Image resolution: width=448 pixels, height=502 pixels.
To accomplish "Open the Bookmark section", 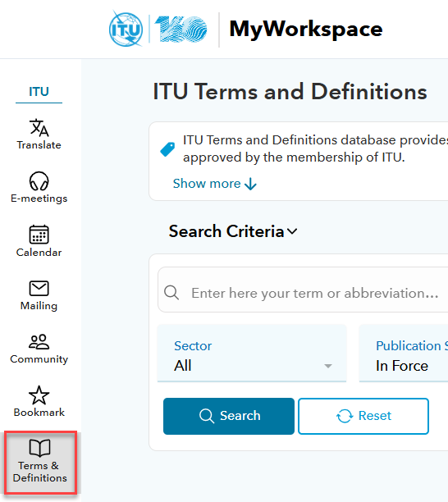I will [x=39, y=401].
